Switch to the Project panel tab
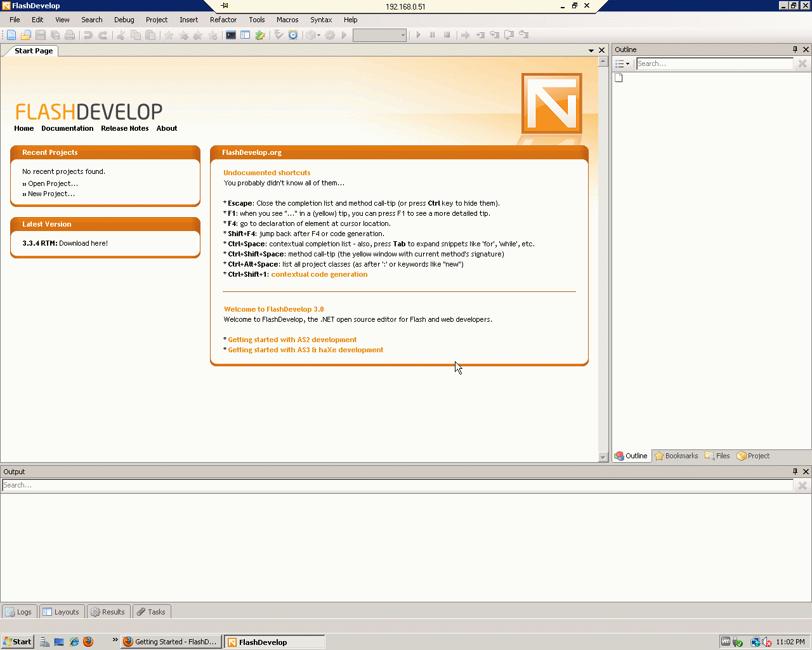 pyautogui.click(x=753, y=456)
